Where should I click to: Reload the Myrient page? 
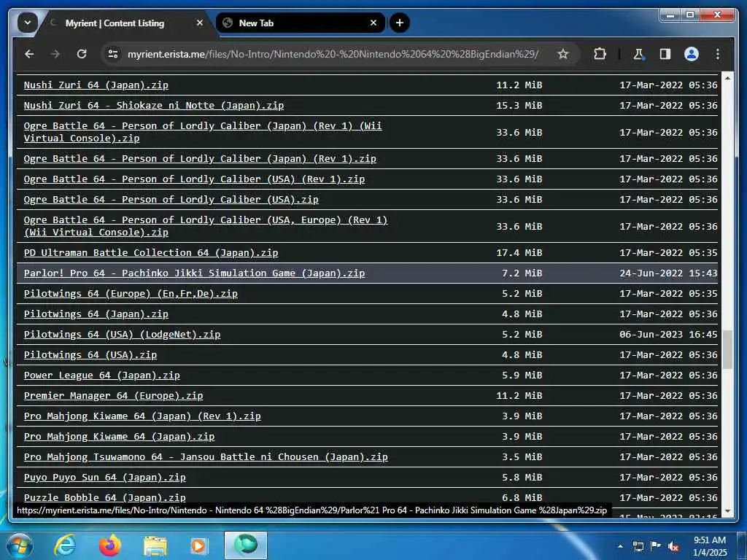pos(82,54)
